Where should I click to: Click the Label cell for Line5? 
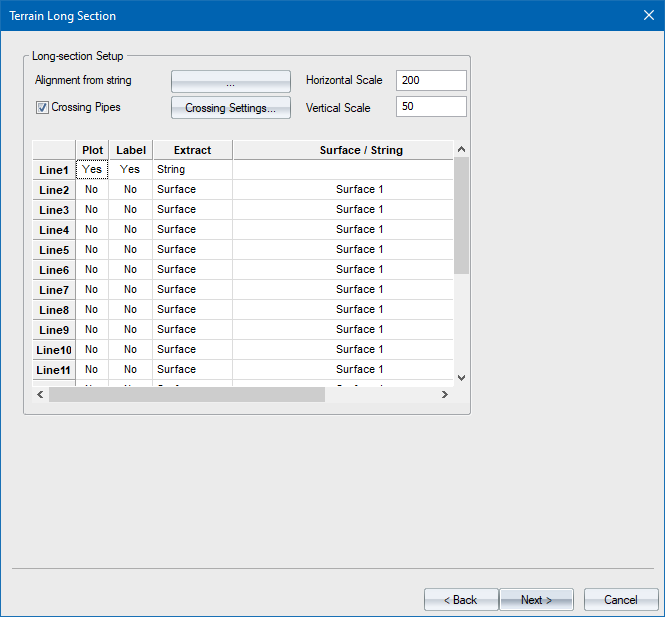click(x=130, y=250)
